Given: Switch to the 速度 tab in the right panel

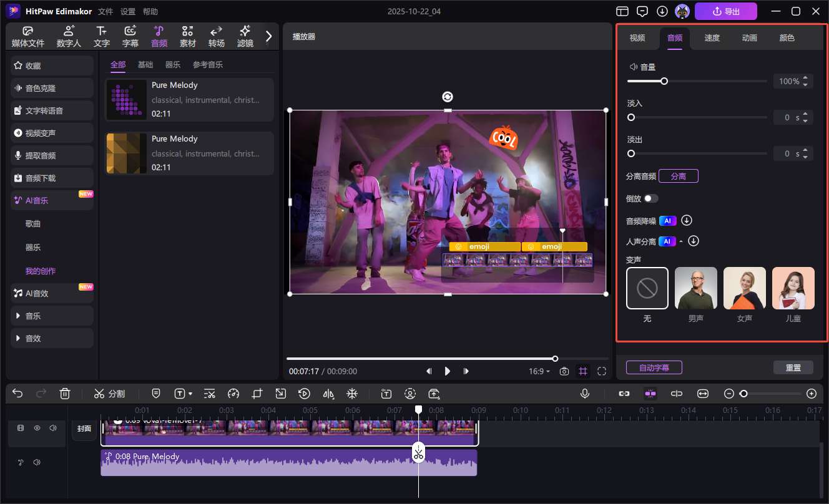Looking at the screenshot, I should coord(712,37).
